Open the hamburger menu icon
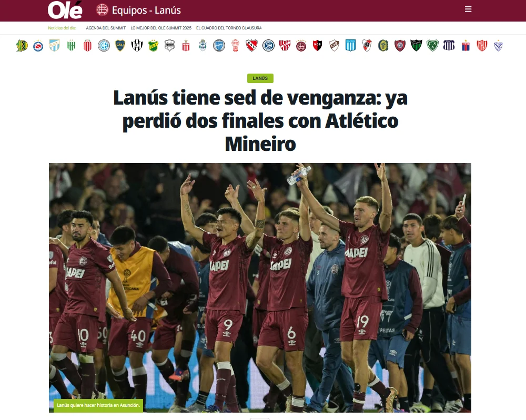Image resolution: width=526 pixels, height=420 pixels. click(468, 9)
